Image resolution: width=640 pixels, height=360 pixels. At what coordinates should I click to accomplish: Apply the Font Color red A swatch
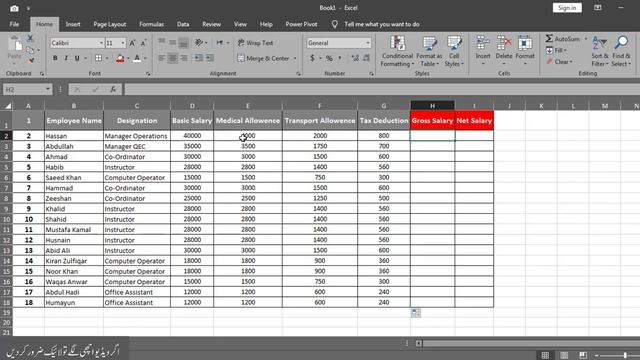click(137, 58)
